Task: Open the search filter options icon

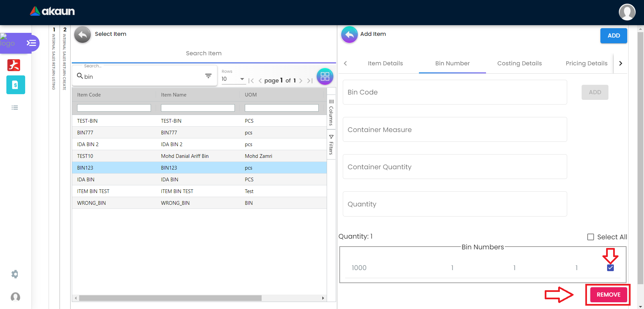Action: (208, 76)
